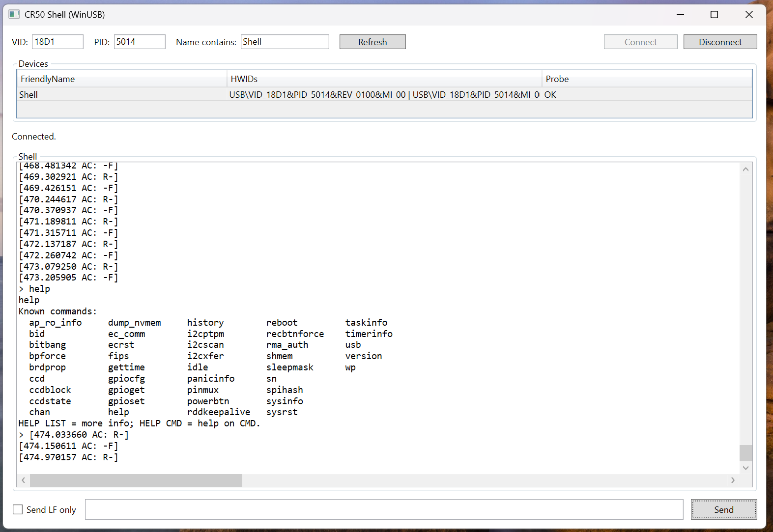Click the horizontal scroll left arrow

23,480
